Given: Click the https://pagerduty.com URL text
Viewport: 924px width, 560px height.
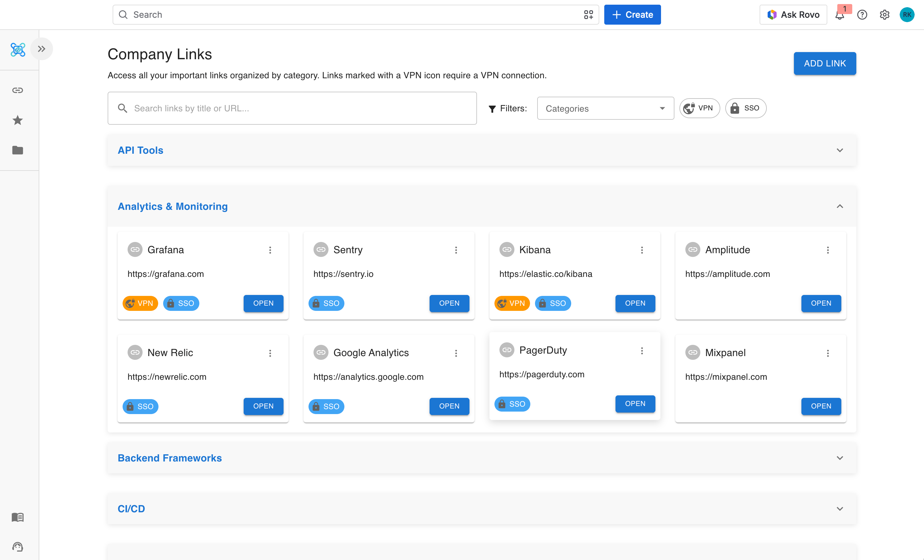Looking at the screenshot, I should pyautogui.click(x=542, y=374).
